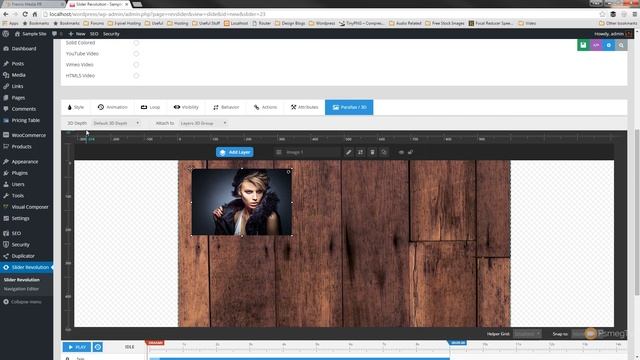Click the layer alignment icon beside the pencil

tap(360, 152)
